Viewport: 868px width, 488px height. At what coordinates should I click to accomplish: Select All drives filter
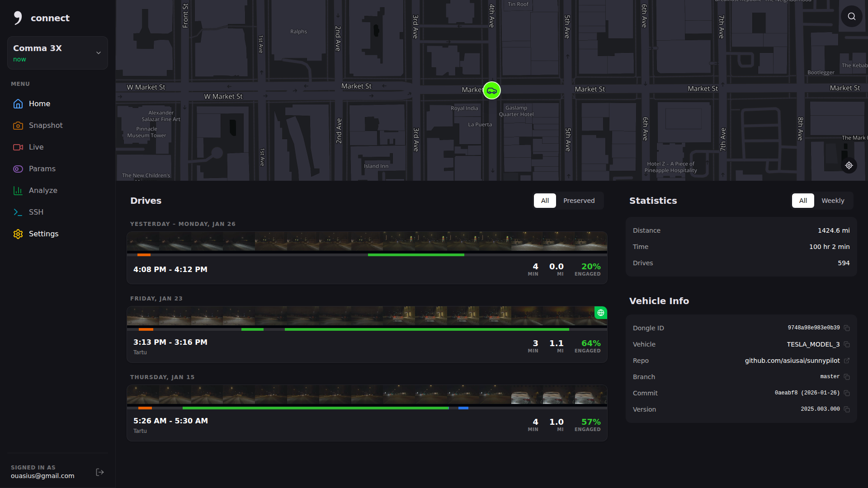[545, 201]
